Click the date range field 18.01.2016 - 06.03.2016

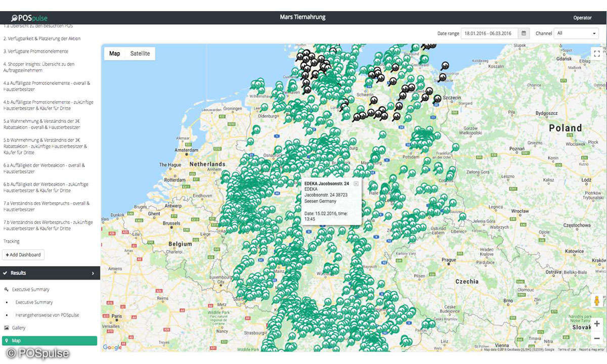click(490, 33)
